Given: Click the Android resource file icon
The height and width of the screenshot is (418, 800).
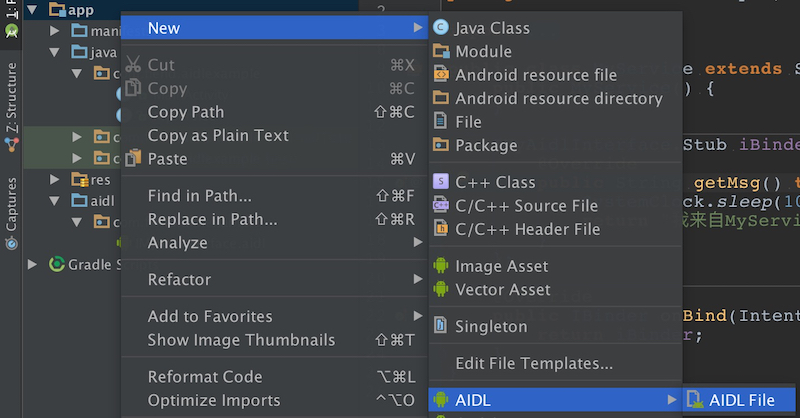Looking at the screenshot, I should pos(441,75).
